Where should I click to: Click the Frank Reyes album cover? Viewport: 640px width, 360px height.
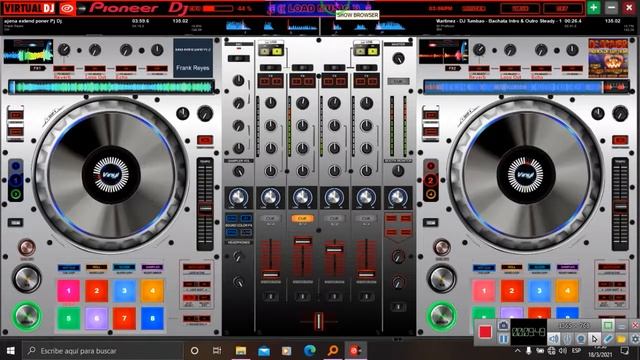pos(193,58)
